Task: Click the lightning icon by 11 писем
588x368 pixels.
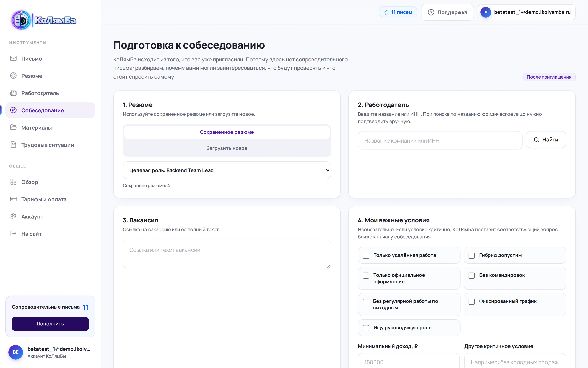Action: [386, 12]
